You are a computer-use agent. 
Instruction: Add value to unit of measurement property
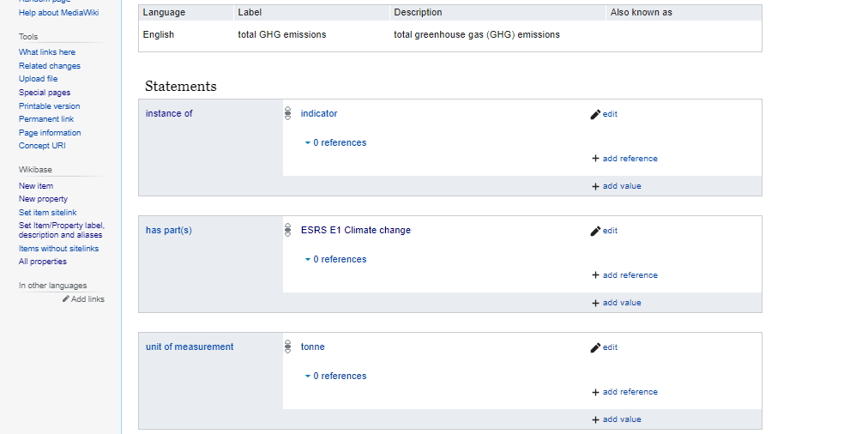click(616, 419)
